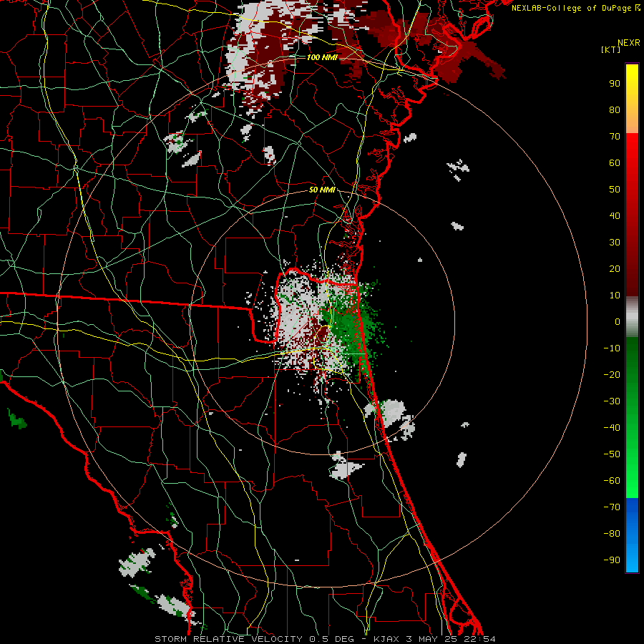
Task: Click the gray zero-velocity segment of color bar
Action: (x=632, y=316)
